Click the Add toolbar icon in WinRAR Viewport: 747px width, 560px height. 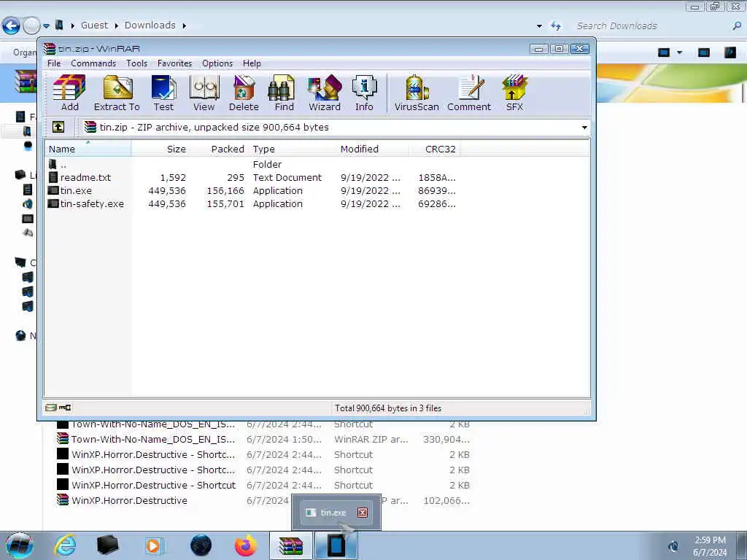(69, 93)
